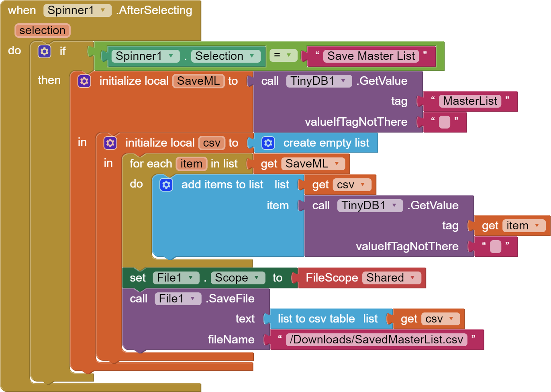Image resolution: width=551 pixels, height=392 pixels.
Task: Open mutator gear on initialize local SaveML
Action: click(x=84, y=81)
